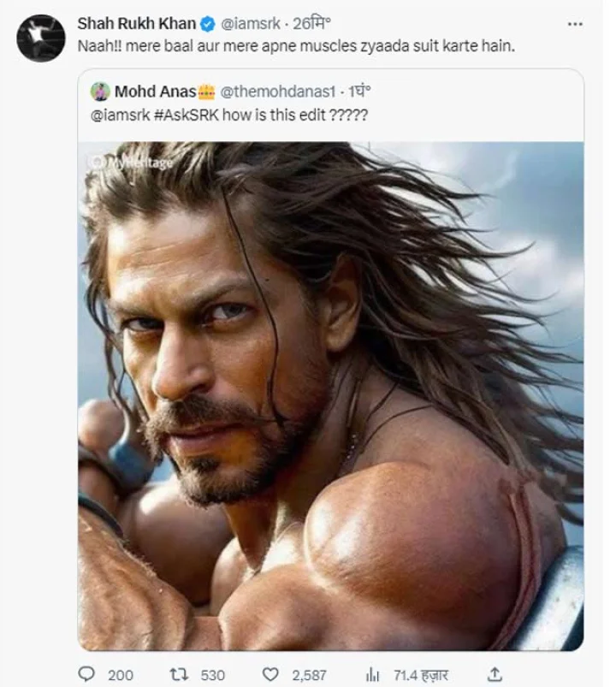Image resolution: width=616 pixels, height=687 pixels.
Task: Click the Mohd Anas display name
Action: pyautogui.click(x=155, y=92)
